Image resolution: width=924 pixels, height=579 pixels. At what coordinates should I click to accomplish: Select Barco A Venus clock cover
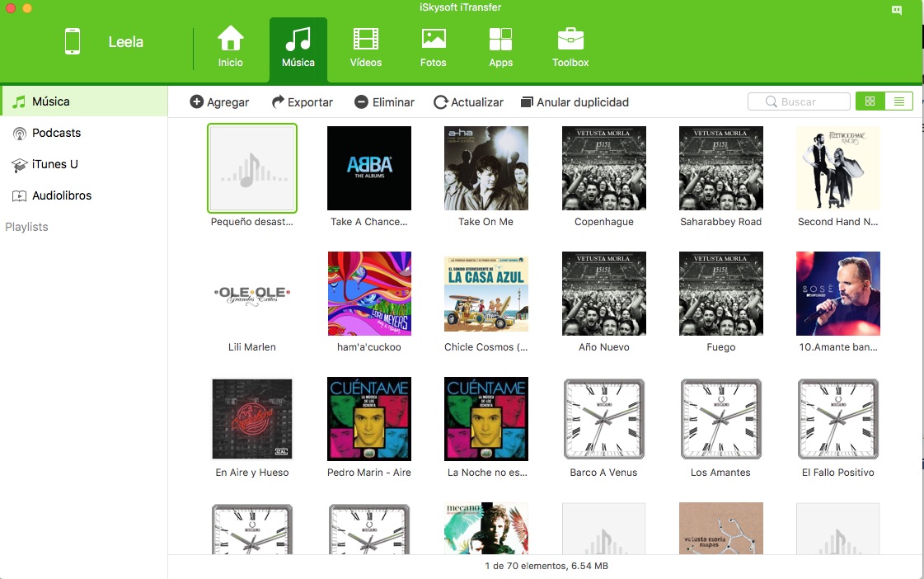[x=604, y=419]
